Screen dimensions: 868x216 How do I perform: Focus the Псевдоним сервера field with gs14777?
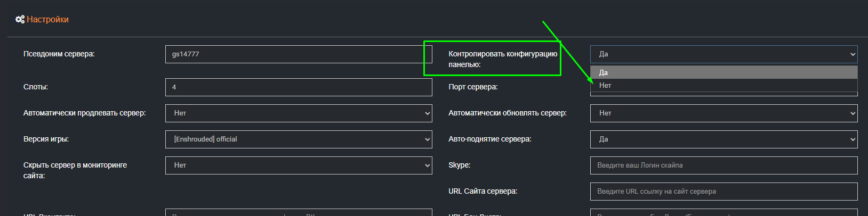tap(298, 54)
